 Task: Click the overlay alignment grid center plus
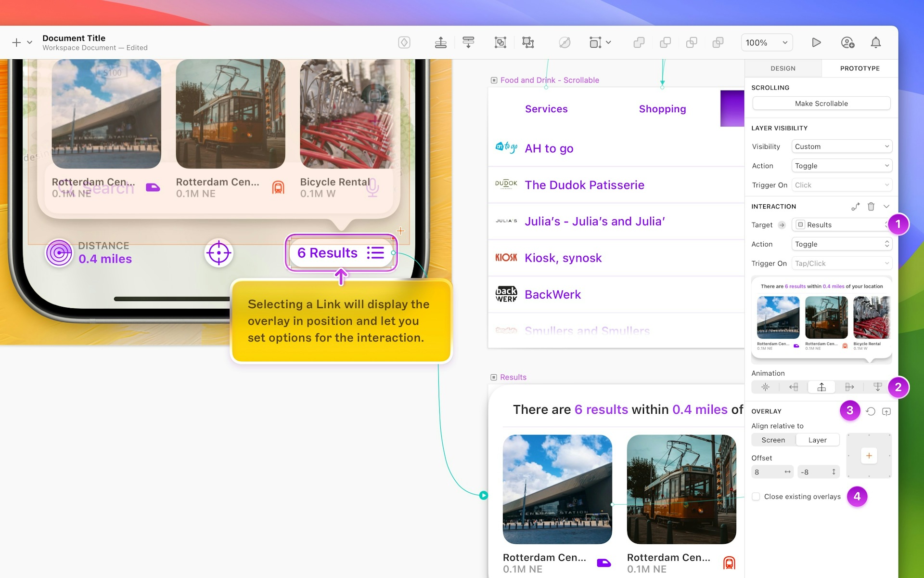click(x=869, y=456)
